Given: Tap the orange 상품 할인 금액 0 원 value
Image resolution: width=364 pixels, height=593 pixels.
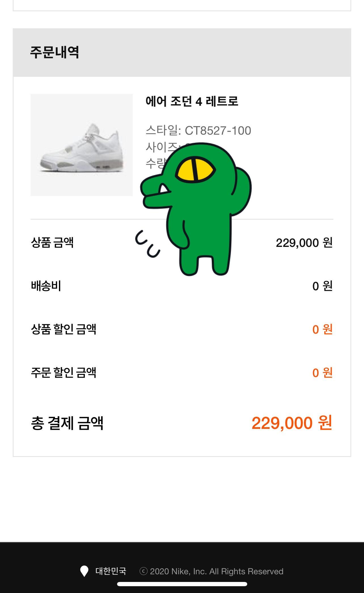Looking at the screenshot, I should coord(322,329).
